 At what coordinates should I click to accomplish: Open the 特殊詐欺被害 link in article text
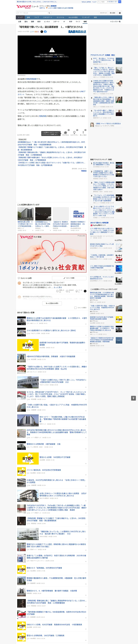coord(31,79)
